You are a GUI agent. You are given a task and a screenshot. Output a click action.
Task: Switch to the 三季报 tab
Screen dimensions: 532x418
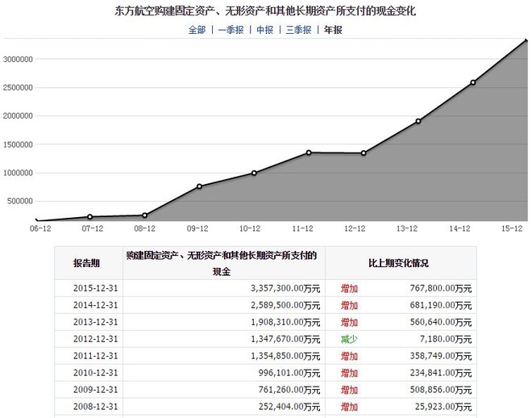point(298,30)
